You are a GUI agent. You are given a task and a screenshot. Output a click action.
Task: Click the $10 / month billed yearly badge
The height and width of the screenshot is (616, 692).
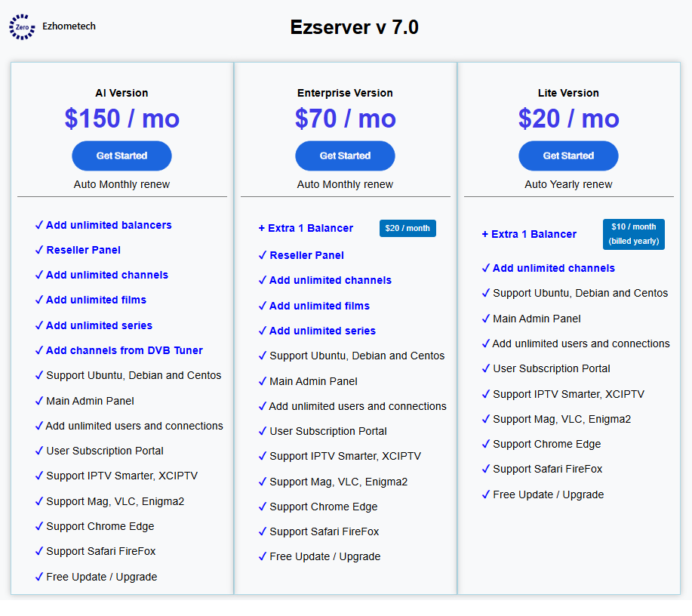coord(634,234)
